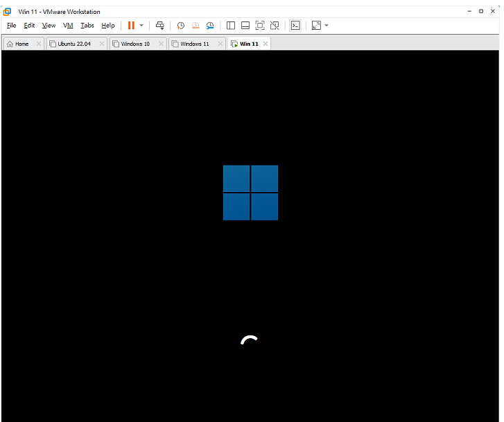
Task: Toggle the library sidebar panel
Action: tap(231, 26)
